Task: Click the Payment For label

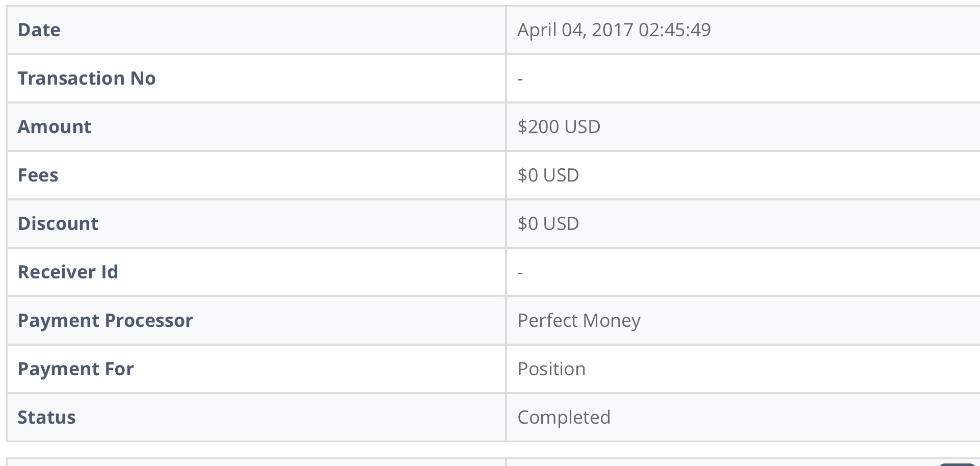Action: pyautogui.click(x=76, y=369)
